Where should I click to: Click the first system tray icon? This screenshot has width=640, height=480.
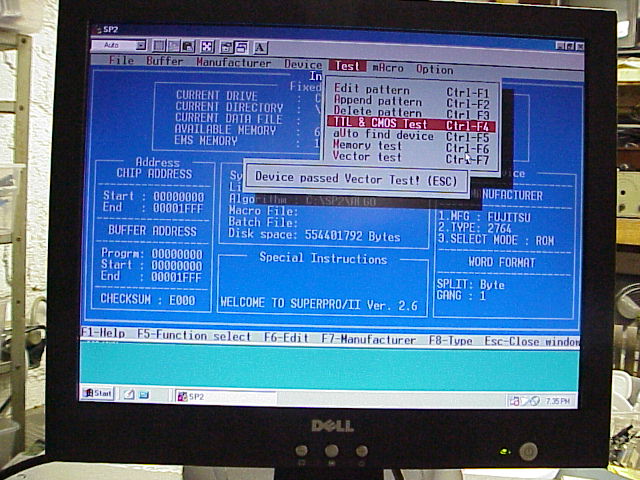point(514,401)
